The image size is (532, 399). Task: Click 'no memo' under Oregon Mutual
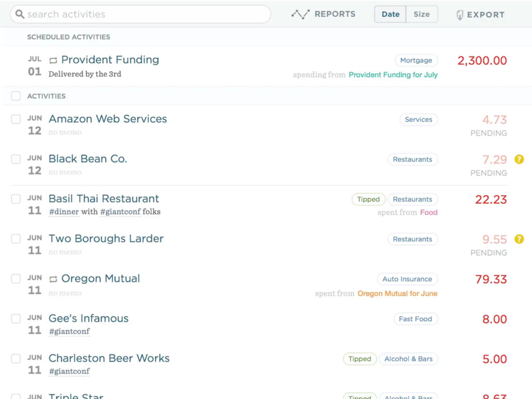(65, 293)
